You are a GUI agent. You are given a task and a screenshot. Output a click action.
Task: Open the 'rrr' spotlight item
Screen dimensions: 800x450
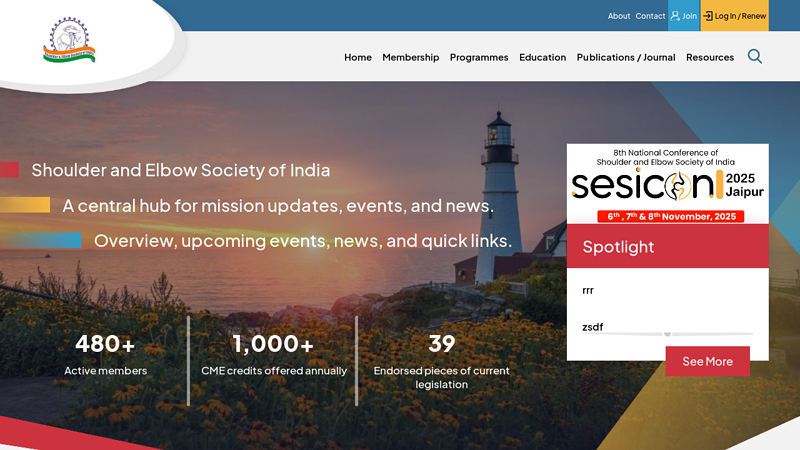pyautogui.click(x=588, y=290)
